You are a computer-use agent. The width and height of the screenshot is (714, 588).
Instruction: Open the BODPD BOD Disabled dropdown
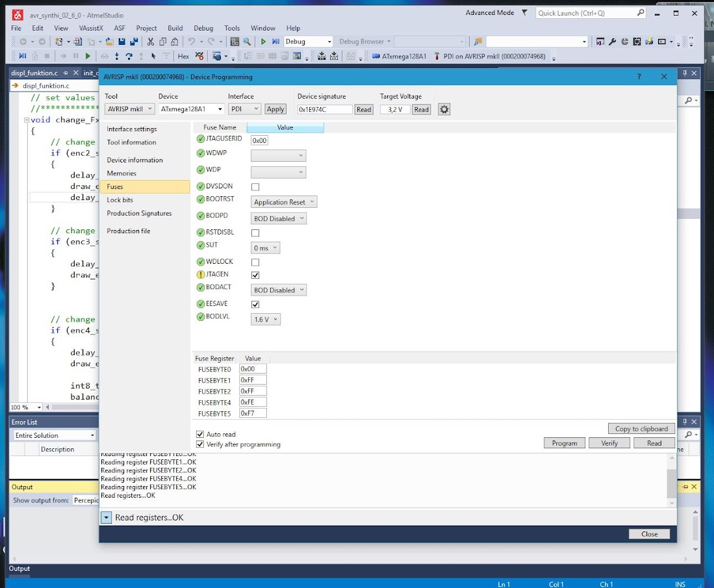(278, 218)
